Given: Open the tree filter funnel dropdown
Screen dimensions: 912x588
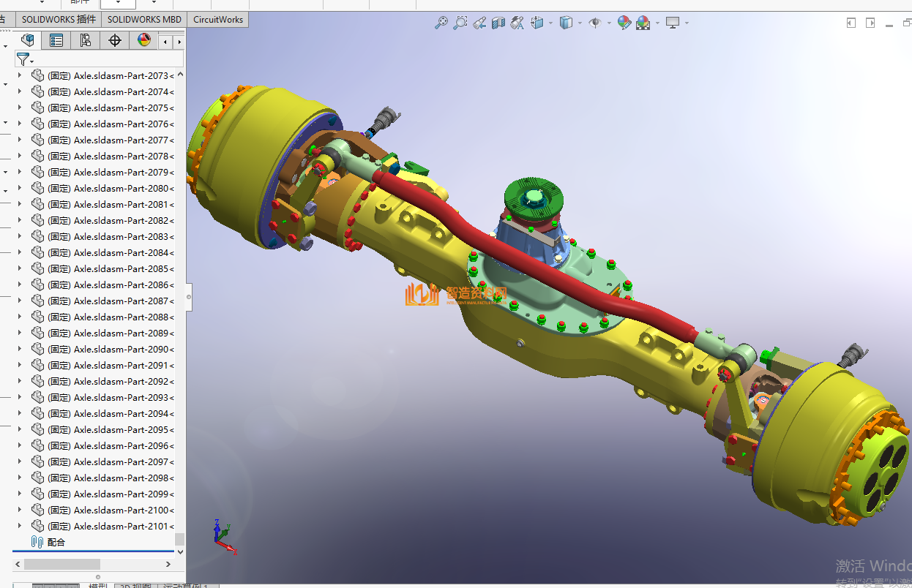Looking at the screenshot, I should (26, 59).
